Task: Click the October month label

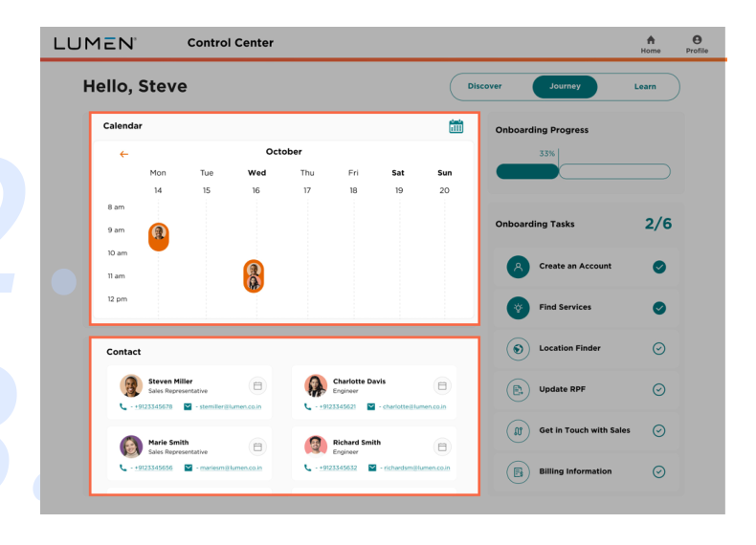Action: click(284, 152)
